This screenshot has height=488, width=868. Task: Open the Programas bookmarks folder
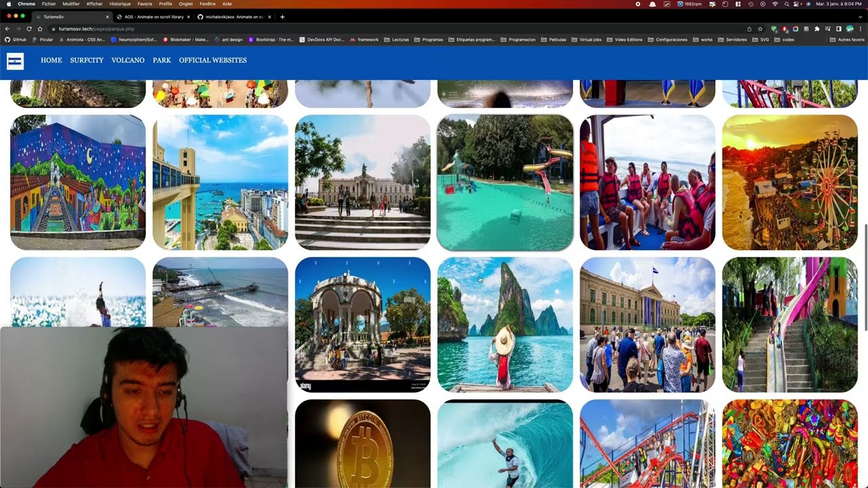tap(428, 39)
